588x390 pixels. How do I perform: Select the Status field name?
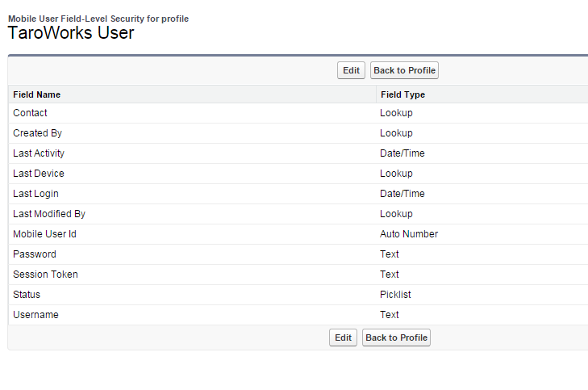tap(27, 295)
